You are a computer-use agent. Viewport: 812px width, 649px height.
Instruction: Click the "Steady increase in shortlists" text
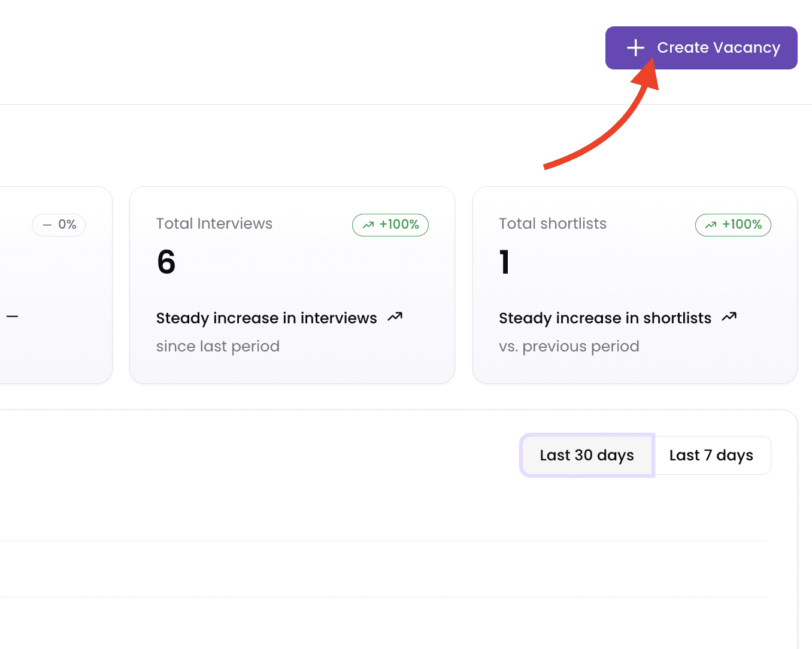(605, 318)
